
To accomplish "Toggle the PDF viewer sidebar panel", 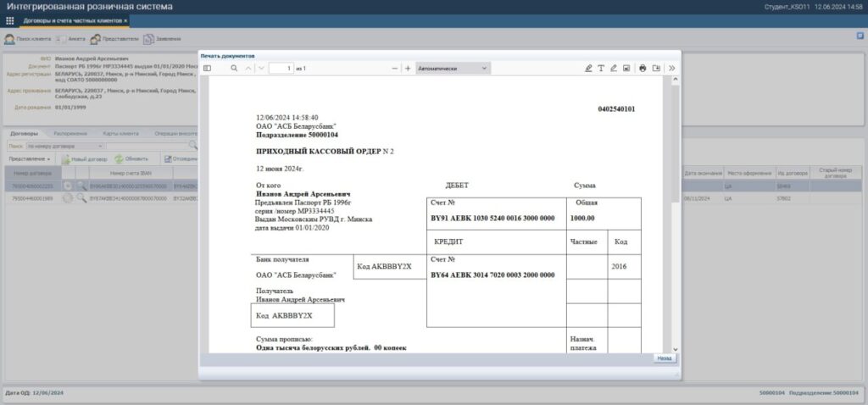I will click(x=208, y=68).
